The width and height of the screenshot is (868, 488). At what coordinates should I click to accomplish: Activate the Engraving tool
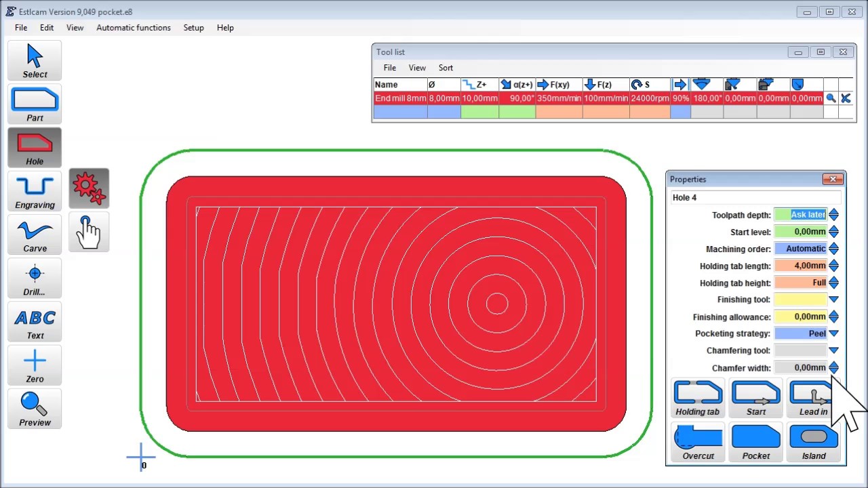35,192
